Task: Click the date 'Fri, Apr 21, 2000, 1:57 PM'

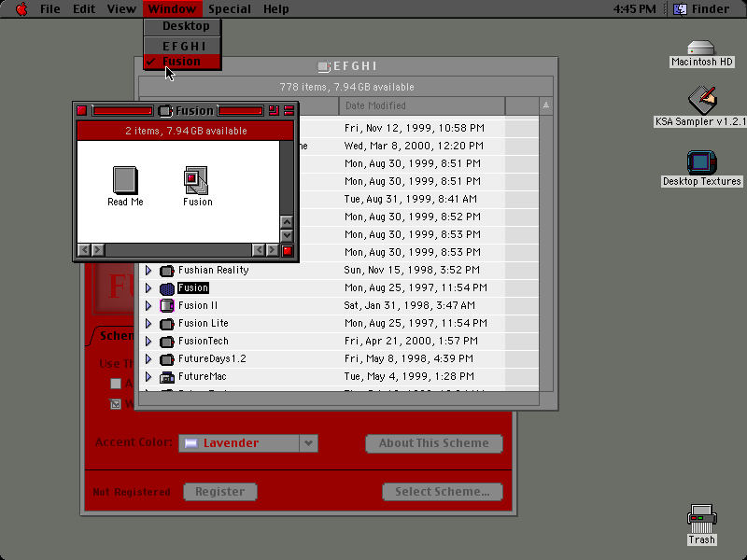Action: pos(411,342)
